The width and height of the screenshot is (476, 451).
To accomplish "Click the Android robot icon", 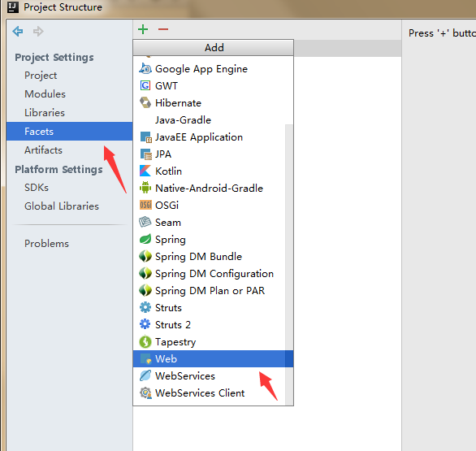I will pos(145,188).
